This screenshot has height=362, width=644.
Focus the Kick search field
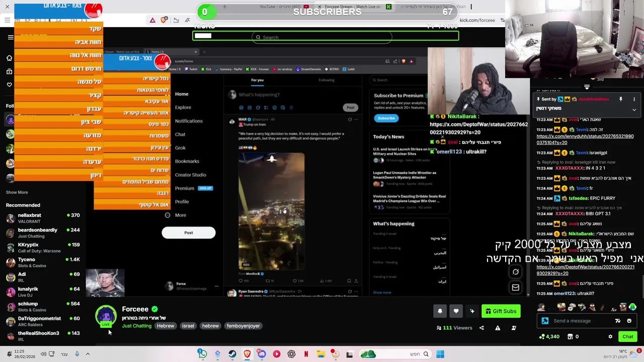pos(322,37)
